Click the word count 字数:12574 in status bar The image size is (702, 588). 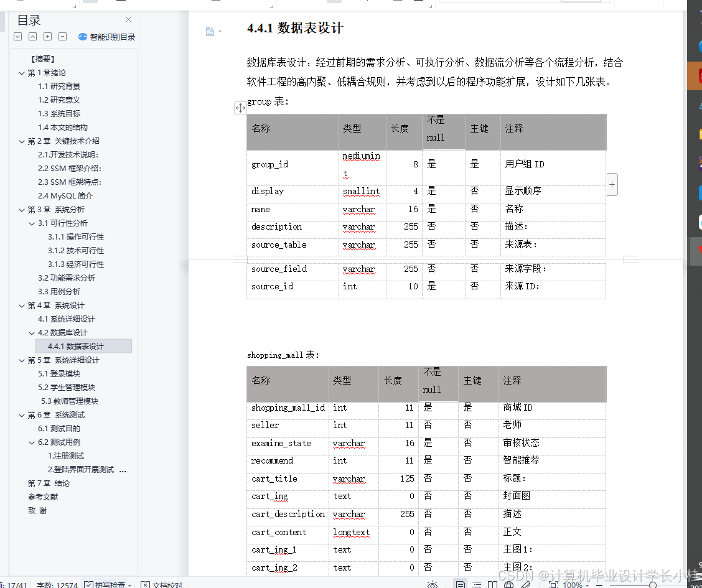[x=56, y=586]
